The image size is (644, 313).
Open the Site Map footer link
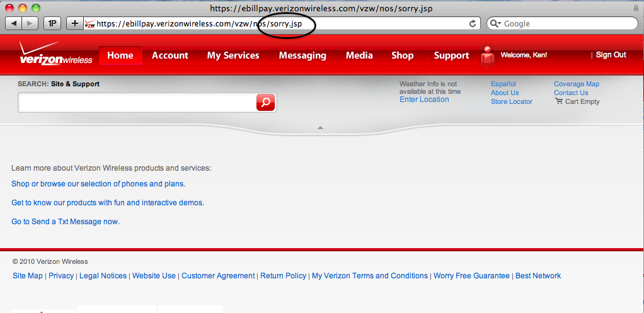coord(28,276)
